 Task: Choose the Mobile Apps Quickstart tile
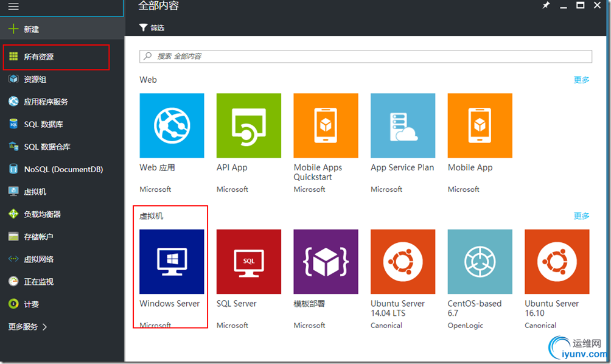pyautogui.click(x=326, y=125)
